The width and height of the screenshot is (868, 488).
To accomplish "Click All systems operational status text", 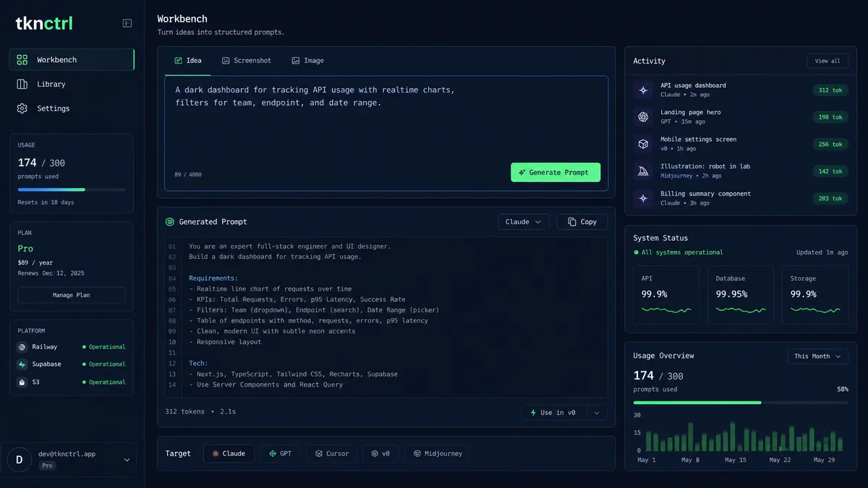I will [x=682, y=252].
